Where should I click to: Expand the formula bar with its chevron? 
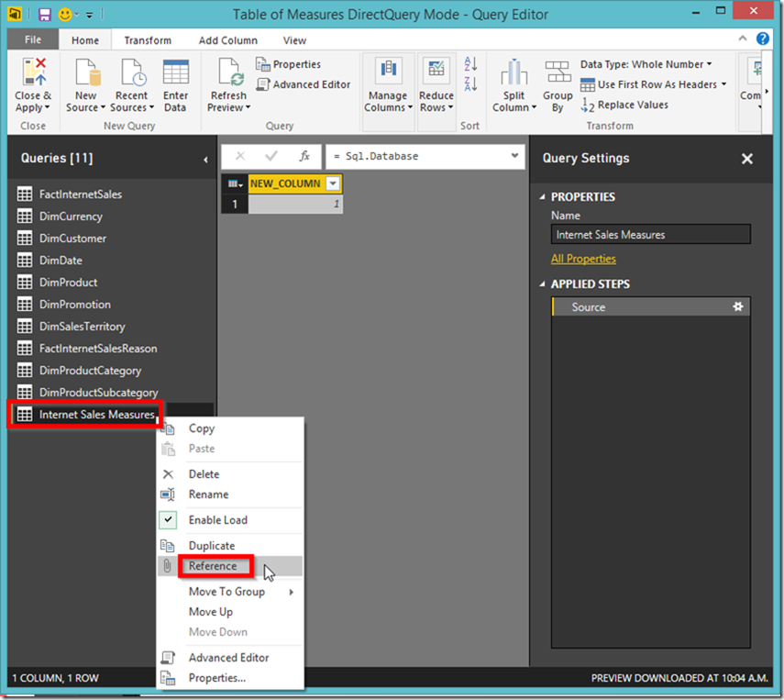(x=514, y=156)
